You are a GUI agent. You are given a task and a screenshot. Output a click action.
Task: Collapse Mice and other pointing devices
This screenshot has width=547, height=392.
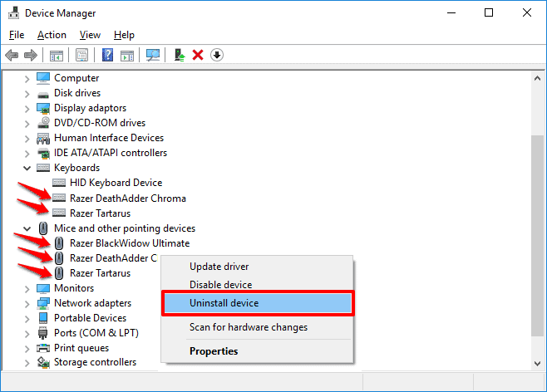click(27, 228)
